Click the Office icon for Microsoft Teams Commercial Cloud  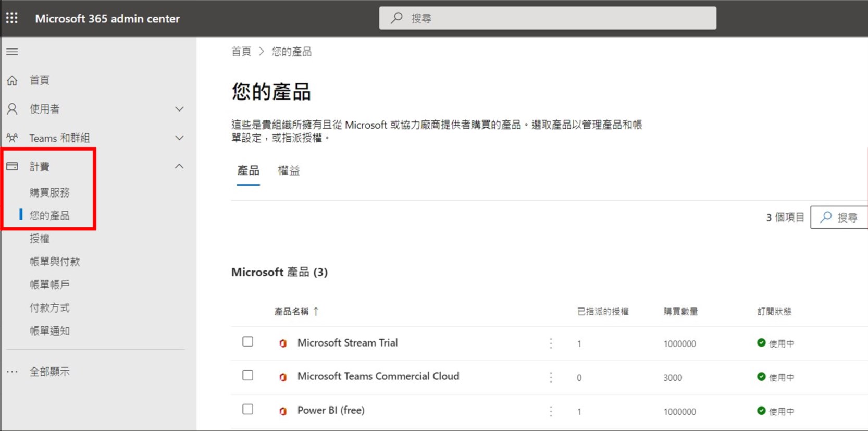tap(283, 377)
